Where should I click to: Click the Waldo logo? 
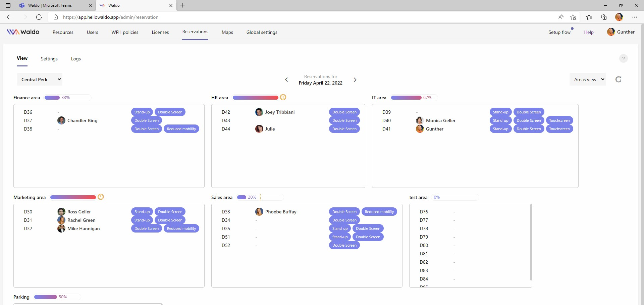[23, 32]
